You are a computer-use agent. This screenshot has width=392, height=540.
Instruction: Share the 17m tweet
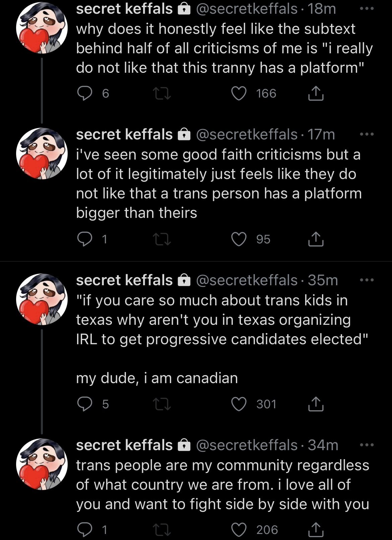tap(316, 239)
